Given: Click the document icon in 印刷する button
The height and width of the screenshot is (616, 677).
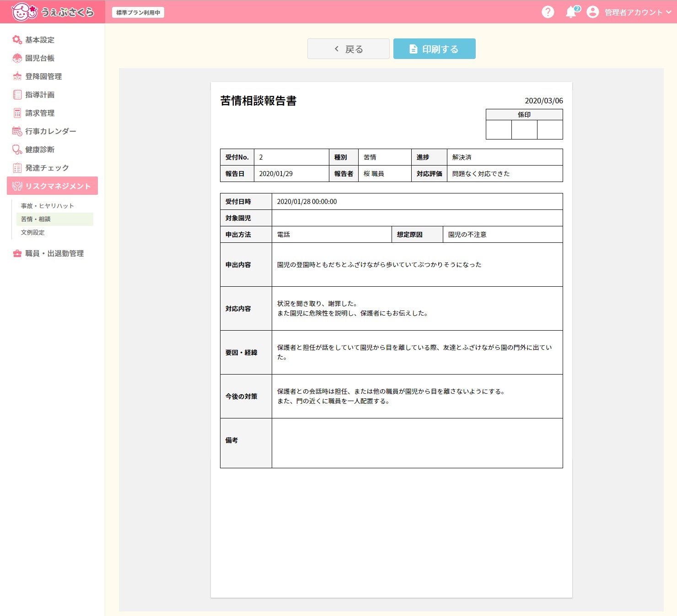Looking at the screenshot, I should tap(413, 49).
